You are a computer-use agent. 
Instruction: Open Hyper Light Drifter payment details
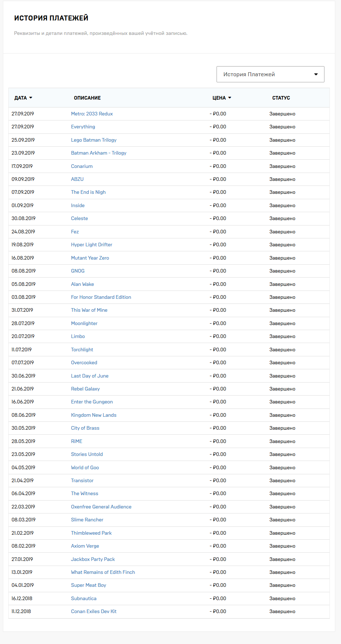coord(91,245)
